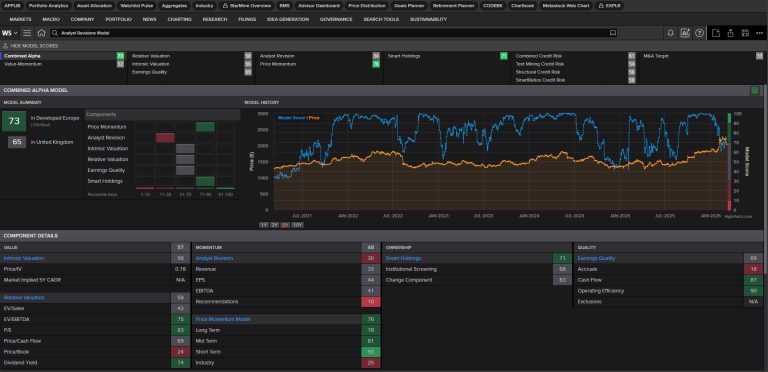768x372 pixels.
Task: Click the lock icon on EXPLR chip
Action: 601,6
